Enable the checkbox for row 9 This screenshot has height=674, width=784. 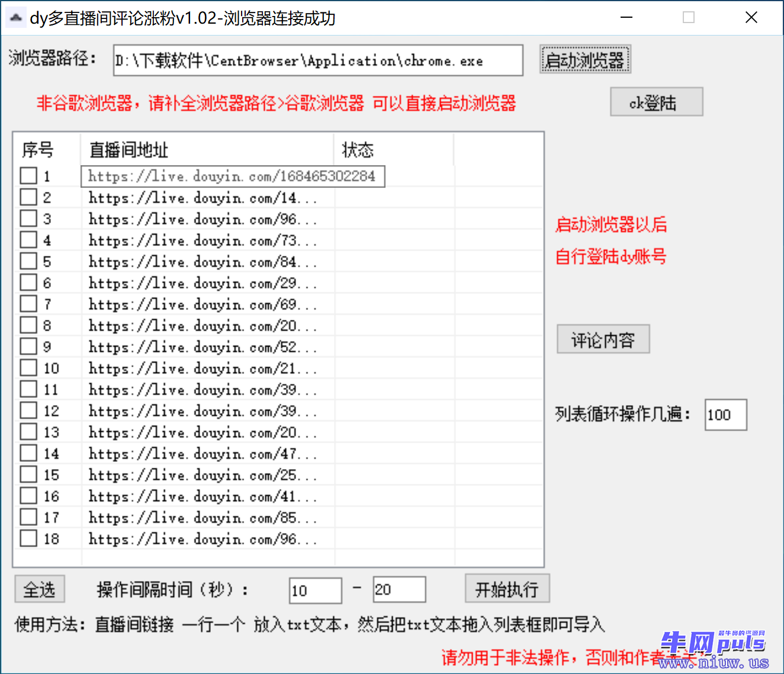click(28, 346)
